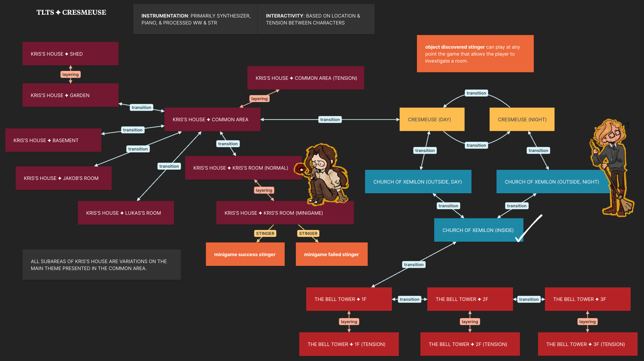Select KRIS'S HOUSE ✦ COMMON AREA (TENSION) node
The width and height of the screenshot is (644, 361).
click(306, 78)
